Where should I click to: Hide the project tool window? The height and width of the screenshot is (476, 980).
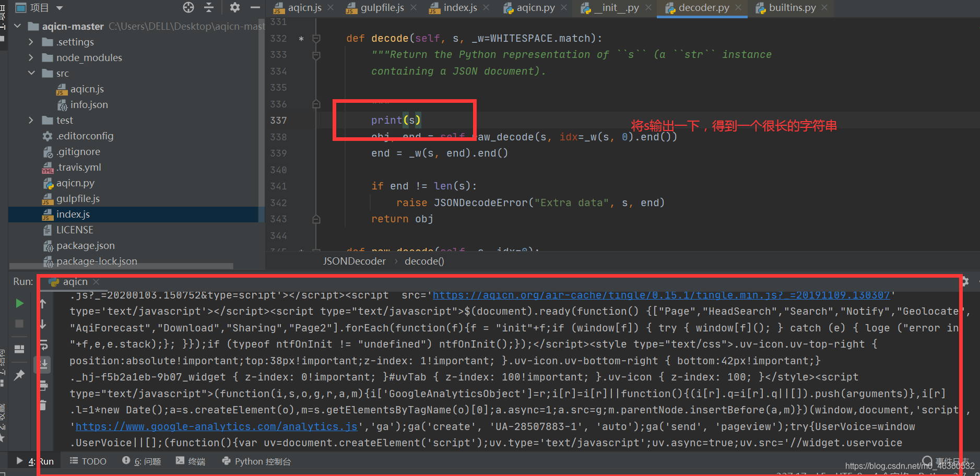(x=255, y=7)
